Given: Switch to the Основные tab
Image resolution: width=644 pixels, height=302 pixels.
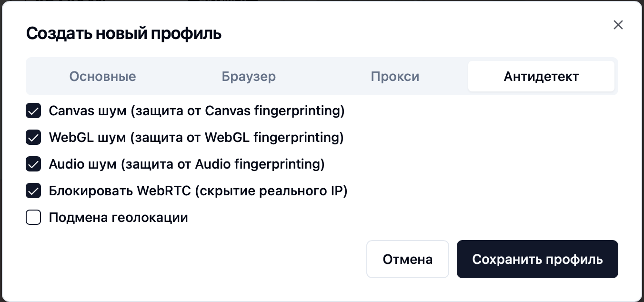Looking at the screenshot, I should pyautogui.click(x=102, y=76).
